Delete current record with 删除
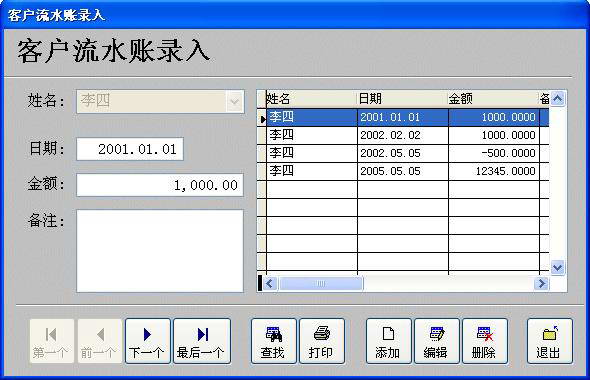The image size is (590, 380). (x=485, y=341)
